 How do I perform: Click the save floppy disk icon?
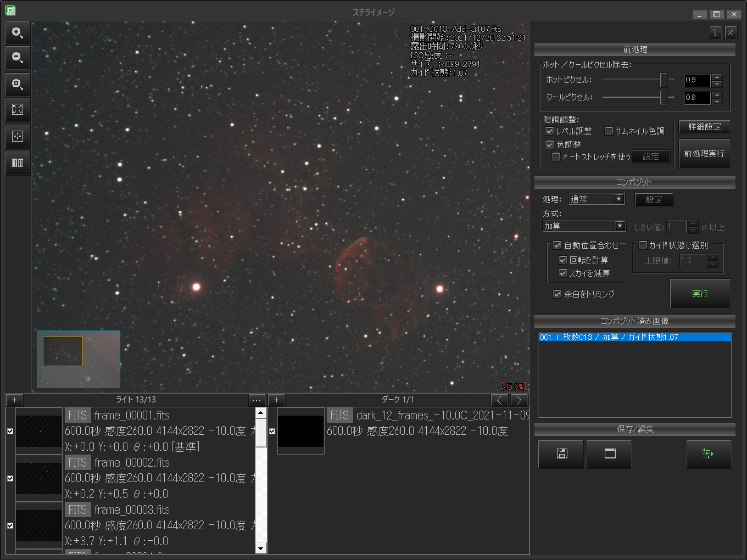[561, 453]
